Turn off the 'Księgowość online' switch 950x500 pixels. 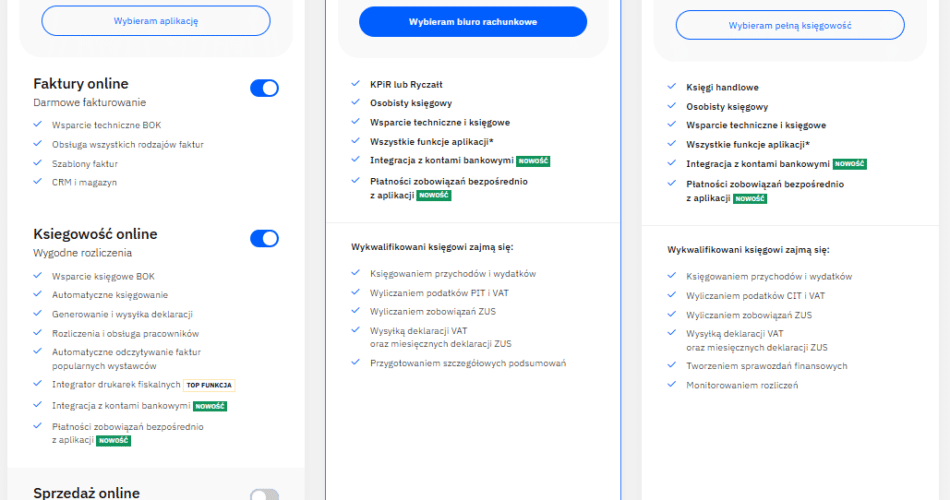(264, 238)
